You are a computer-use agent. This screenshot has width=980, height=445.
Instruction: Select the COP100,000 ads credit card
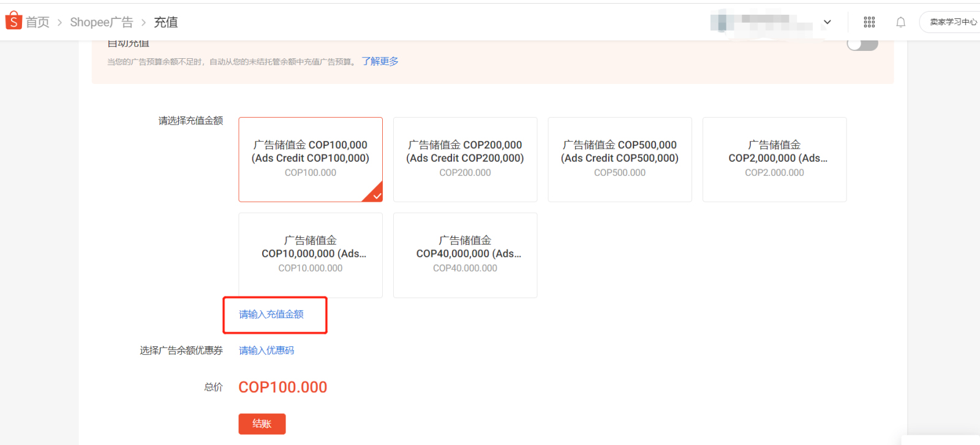tap(311, 159)
